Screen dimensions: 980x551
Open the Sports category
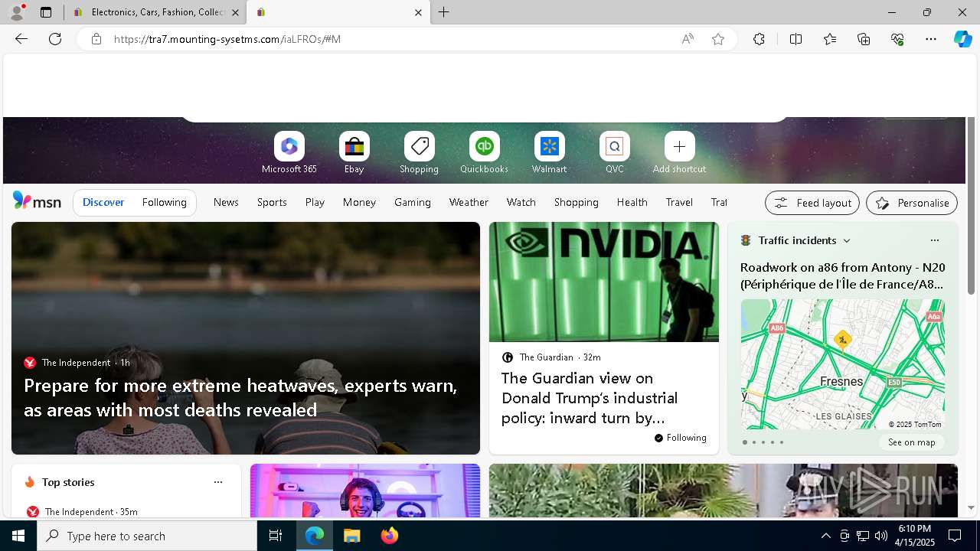click(x=272, y=202)
